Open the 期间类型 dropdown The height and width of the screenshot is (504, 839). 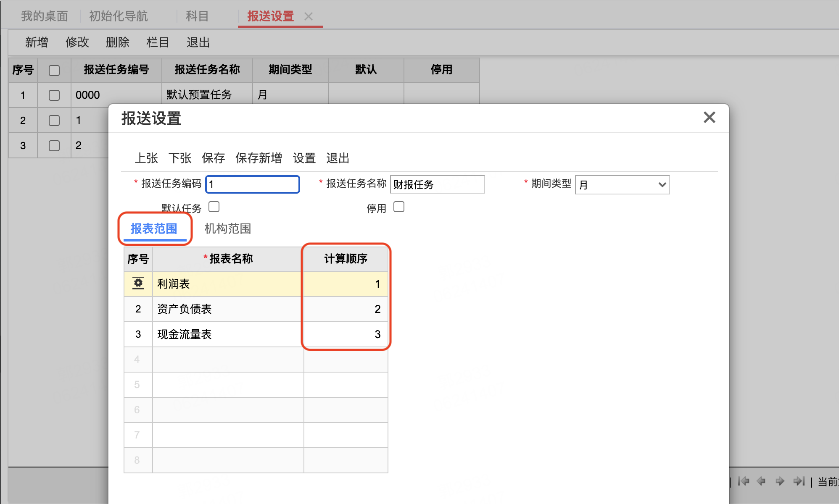622,185
